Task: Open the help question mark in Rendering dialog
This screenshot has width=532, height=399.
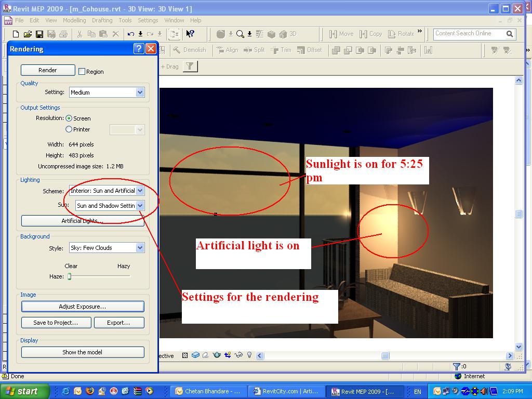Action: coord(138,49)
